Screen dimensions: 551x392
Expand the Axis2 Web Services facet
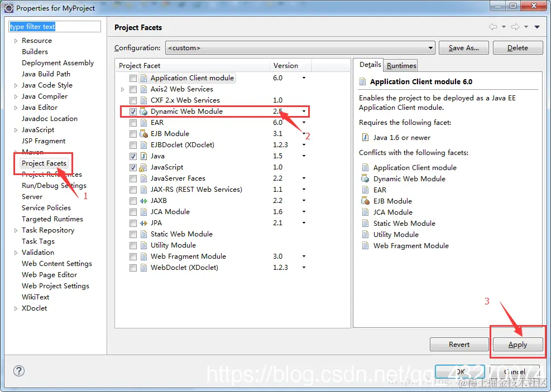tap(122, 89)
